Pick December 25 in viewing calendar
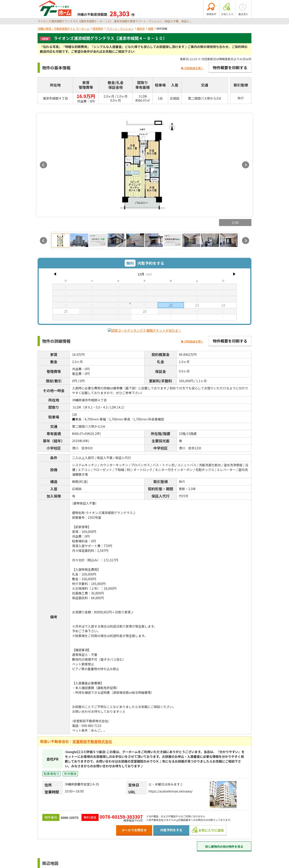This screenshot has width=289, height=868. pos(65,311)
